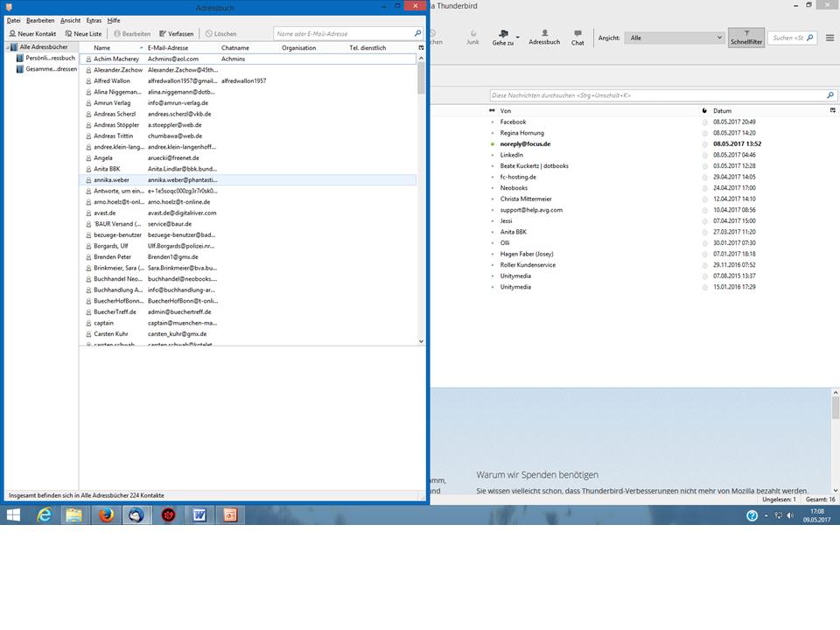
Task: Open message from Facebook
Action: coord(514,122)
